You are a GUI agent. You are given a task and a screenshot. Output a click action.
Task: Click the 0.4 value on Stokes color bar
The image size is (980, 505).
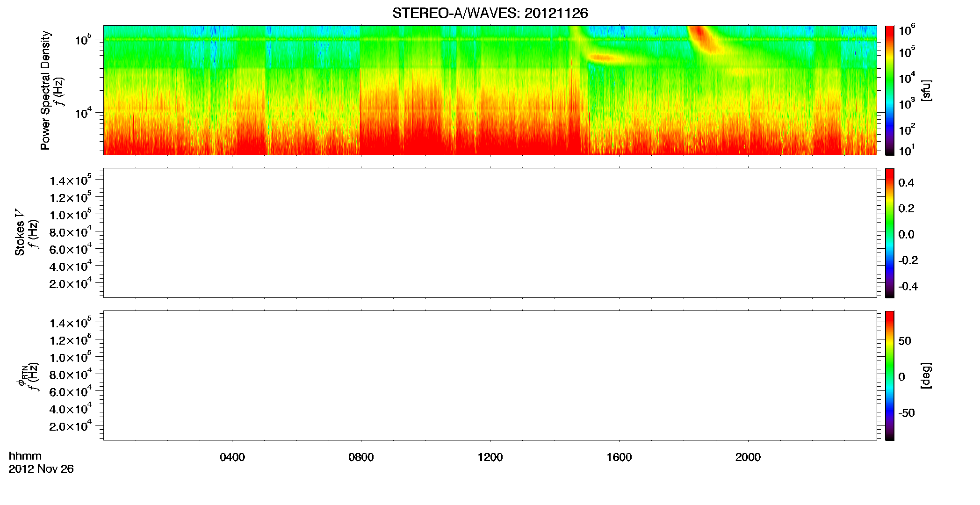(906, 183)
